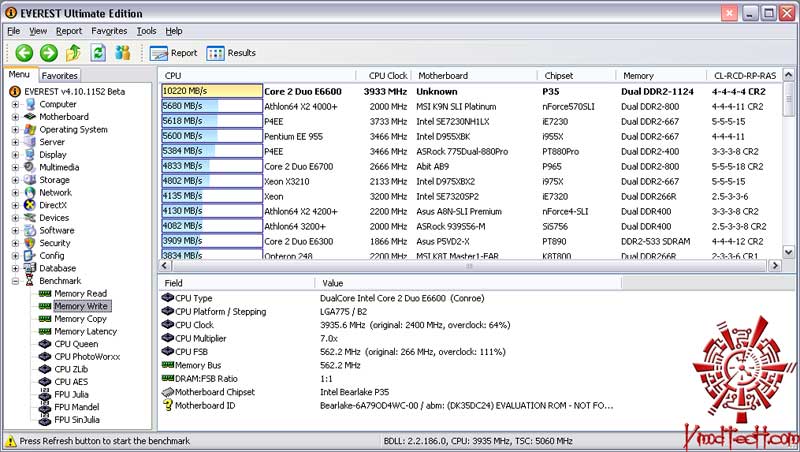Click the 4833 MB/s result bar
Image resolution: width=800 pixels, height=452 pixels.
pyautogui.click(x=212, y=166)
